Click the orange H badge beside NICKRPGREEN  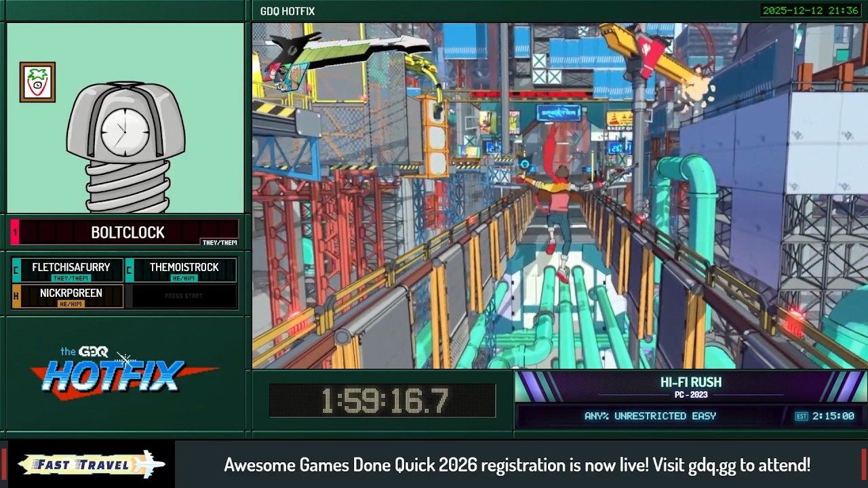click(x=16, y=296)
